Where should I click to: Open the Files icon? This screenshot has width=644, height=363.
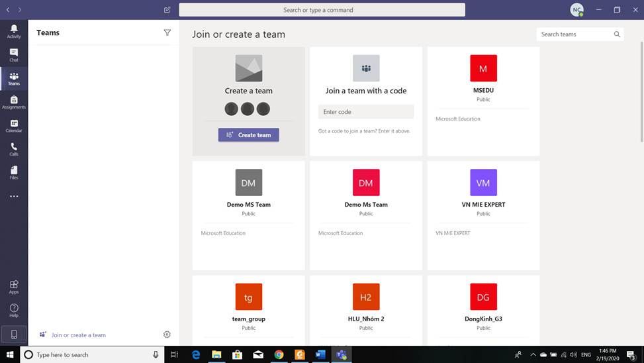[x=14, y=172]
